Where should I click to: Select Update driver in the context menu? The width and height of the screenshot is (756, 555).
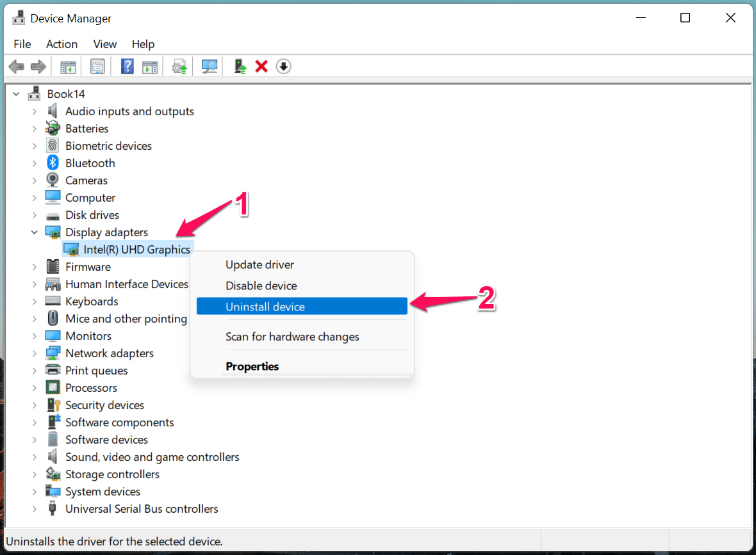(259, 264)
